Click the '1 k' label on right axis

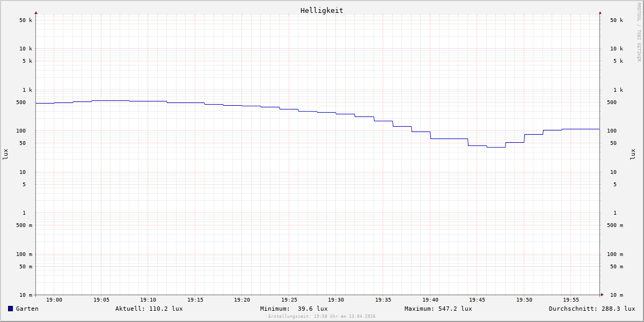click(618, 90)
